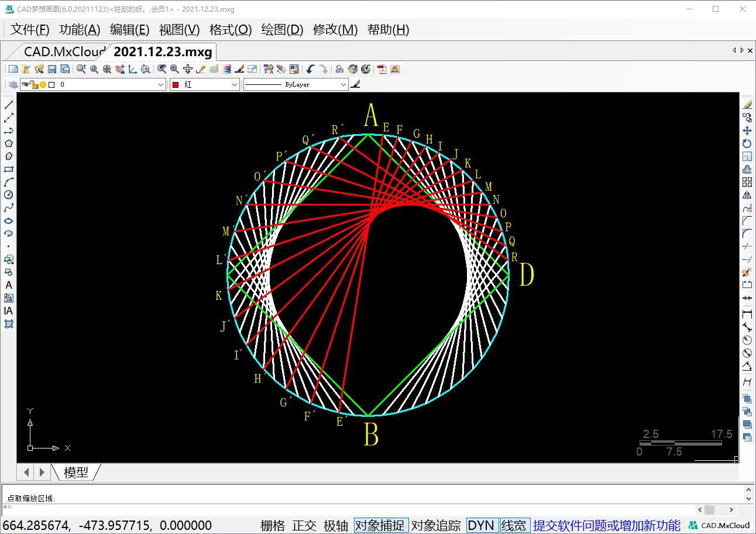Select the Spline curve tool
This screenshot has width=756, height=534.
(x=9, y=208)
